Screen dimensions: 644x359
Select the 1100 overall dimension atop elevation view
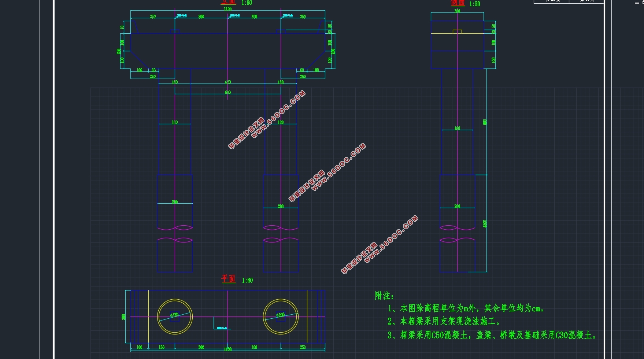coord(227,9)
